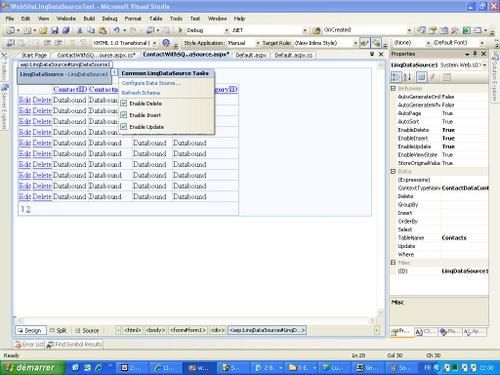Show Events with the lightning bolt icon
The width and height of the screenshot is (500, 375).
(x=433, y=77)
